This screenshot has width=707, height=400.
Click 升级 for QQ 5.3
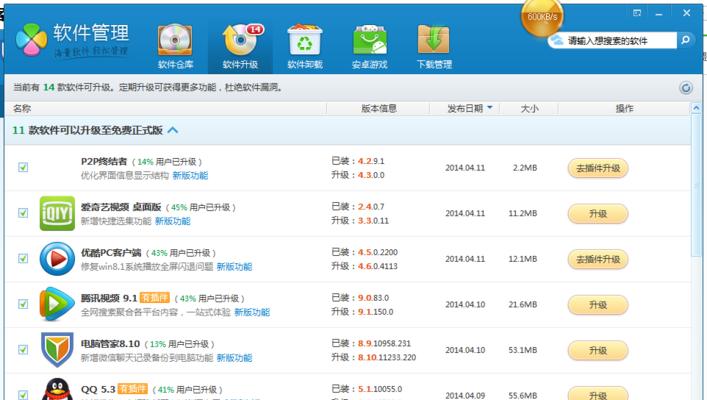pos(598,394)
